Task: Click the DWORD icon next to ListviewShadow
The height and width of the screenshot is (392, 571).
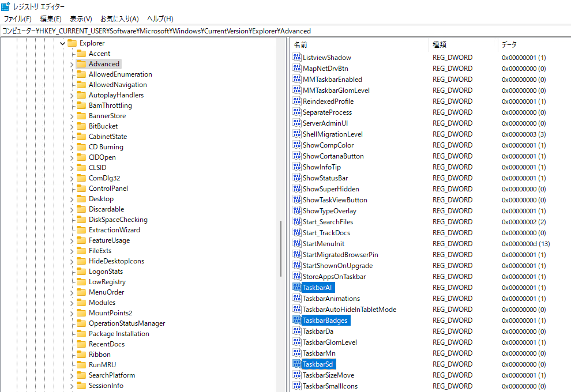Action: 297,57
